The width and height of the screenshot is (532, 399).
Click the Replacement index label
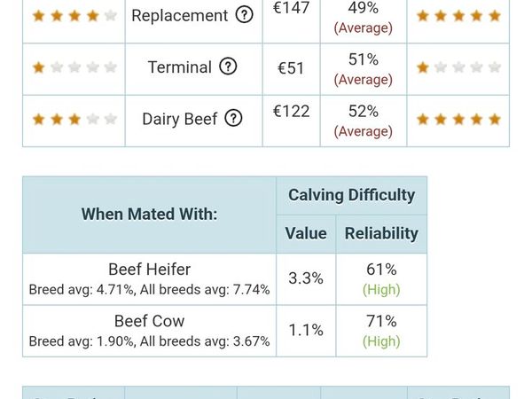pos(179,16)
